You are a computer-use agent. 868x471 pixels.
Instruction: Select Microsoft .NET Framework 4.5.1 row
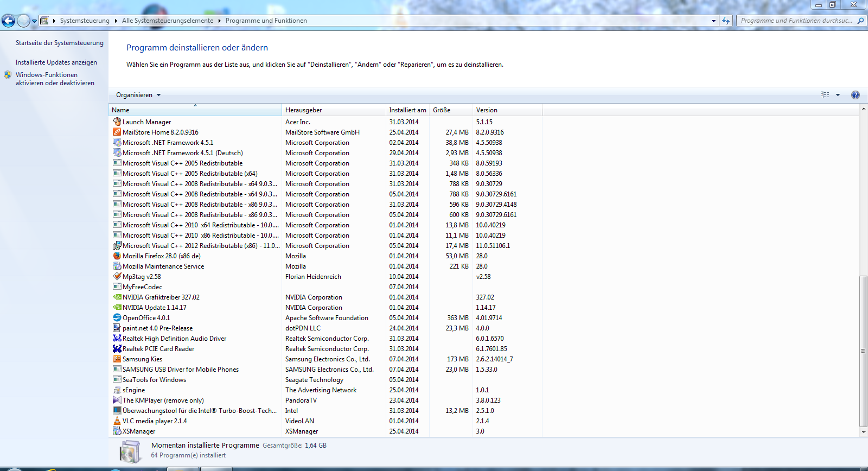325,142
